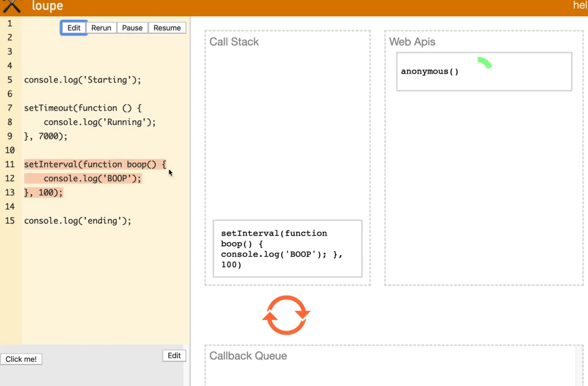The width and height of the screenshot is (588, 386).
Task: Pause the code execution
Action: [x=132, y=28]
